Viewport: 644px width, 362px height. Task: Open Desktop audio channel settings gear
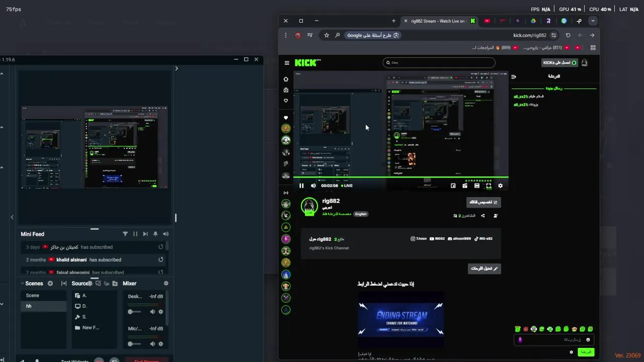tap(161, 312)
